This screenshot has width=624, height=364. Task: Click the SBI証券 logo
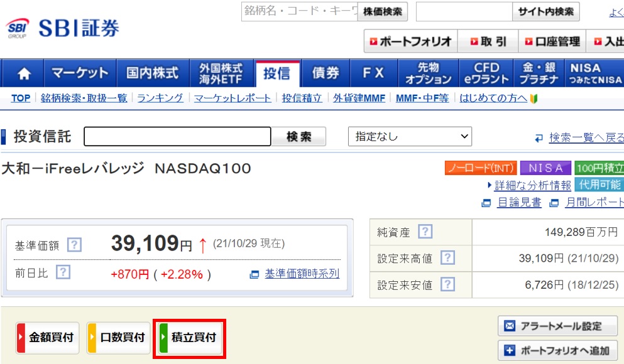[x=62, y=28]
